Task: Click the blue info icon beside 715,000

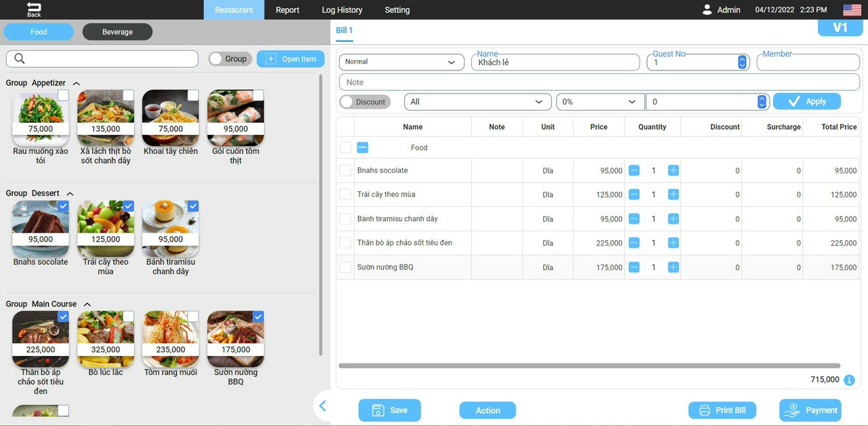Action: click(x=849, y=380)
